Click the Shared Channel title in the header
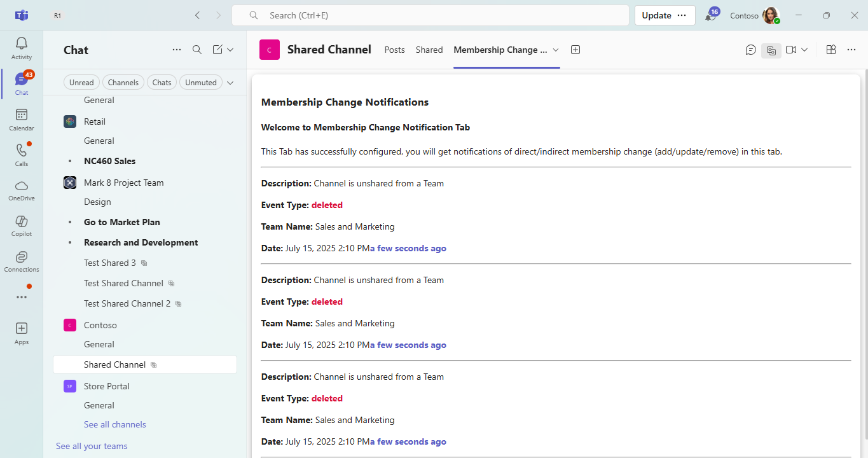Screen dimensions: 868x458 329,50
